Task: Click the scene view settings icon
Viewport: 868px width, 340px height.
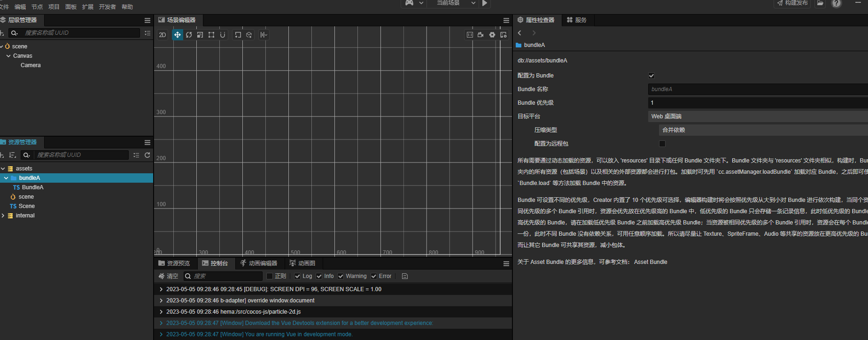Action: (504, 35)
